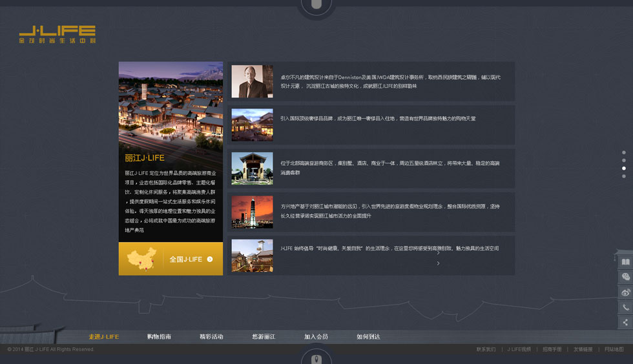This screenshot has width=633, height=364.
Task: Click the 丽江J·LIFE night aerial image
Action: coord(171,103)
